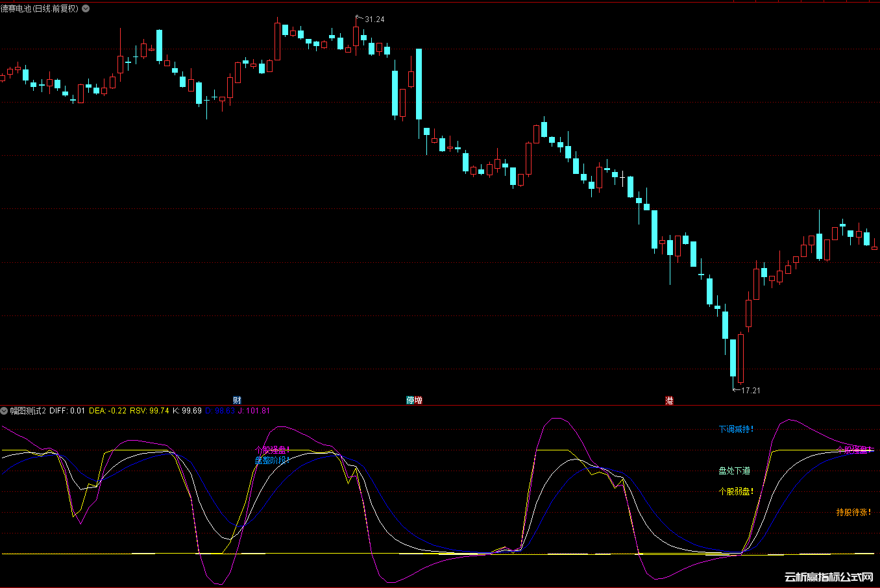880x588 pixels.
Task: Select the 幅图测试2 indicator name
Action: click(x=28, y=411)
